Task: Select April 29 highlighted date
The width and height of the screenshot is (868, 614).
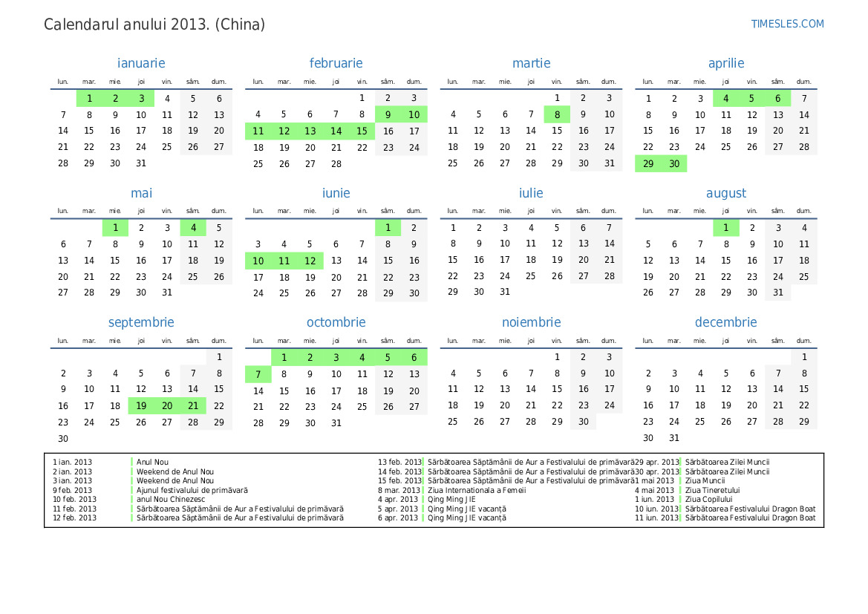Action: [x=648, y=164]
